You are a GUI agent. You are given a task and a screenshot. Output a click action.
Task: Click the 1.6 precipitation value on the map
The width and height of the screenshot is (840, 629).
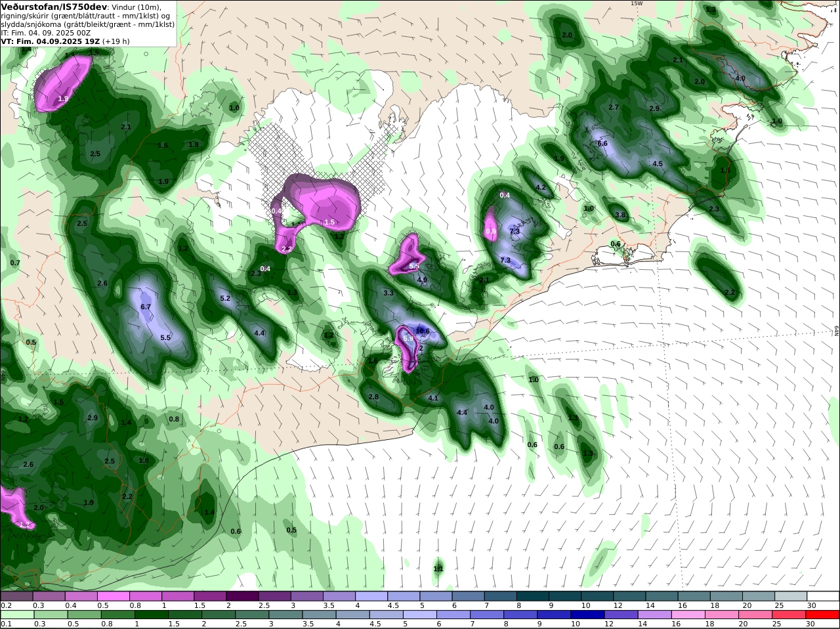pos(373,360)
